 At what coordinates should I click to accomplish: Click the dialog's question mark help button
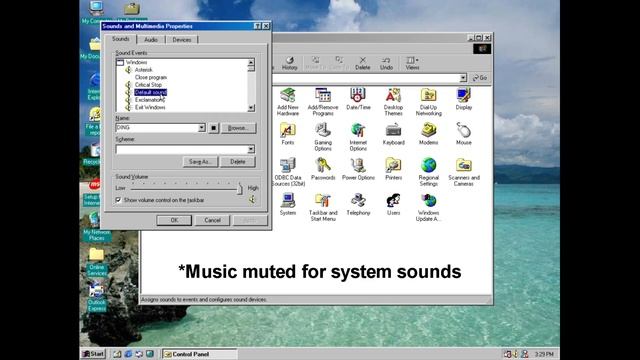[x=258, y=26]
